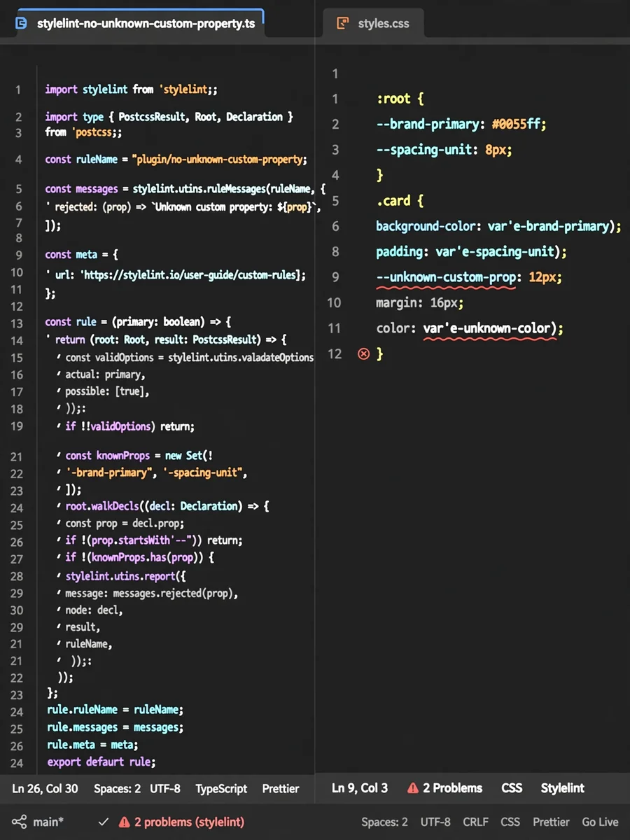Change TypeScript language mode

click(x=221, y=788)
